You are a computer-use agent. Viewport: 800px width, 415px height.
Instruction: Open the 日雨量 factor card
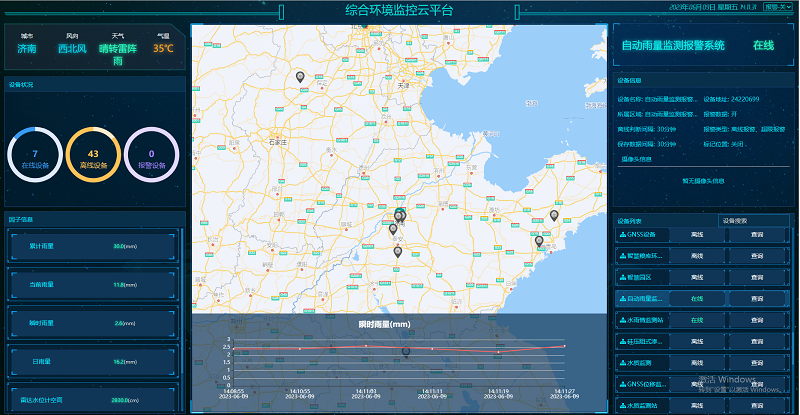pos(93,362)
